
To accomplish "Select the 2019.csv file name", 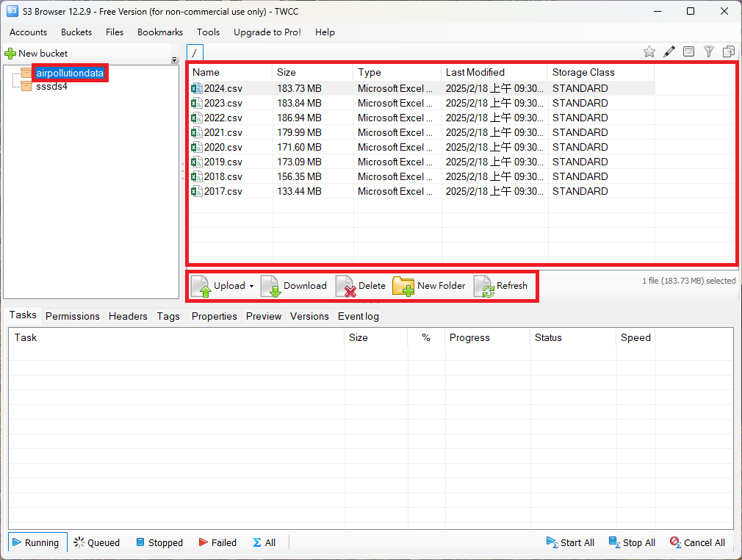I will pyautogui.click(x=223, y=162).
